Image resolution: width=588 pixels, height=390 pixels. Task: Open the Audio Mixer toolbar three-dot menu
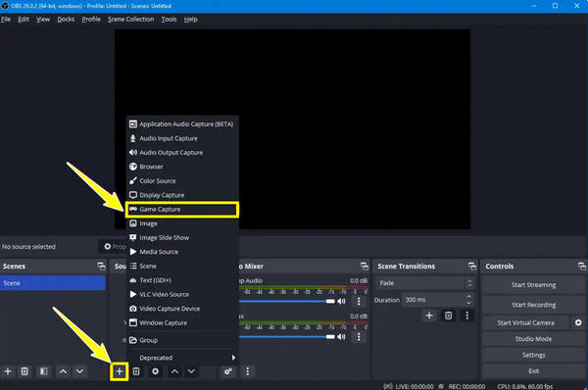coord(248,371)
